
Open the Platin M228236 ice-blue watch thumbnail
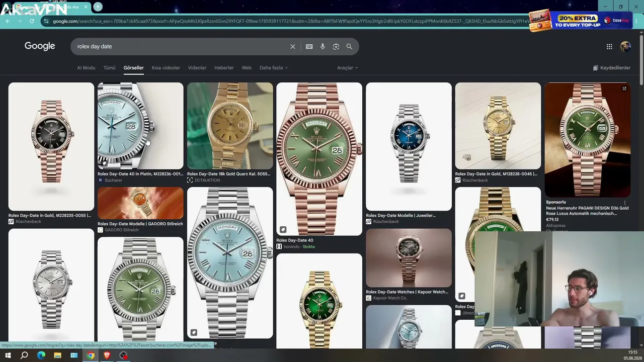pyautogui.click(x=140, y=126)
